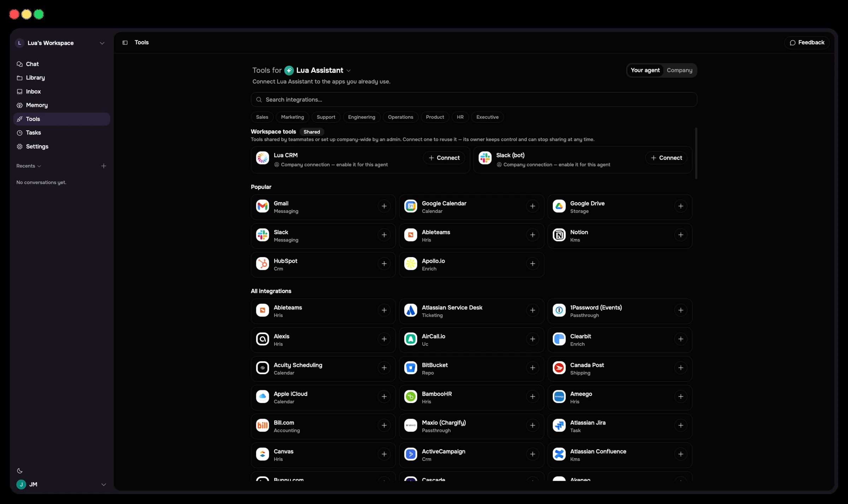The image size is (848, 504).
Task: Switch to the Company view
Action: 679,70
